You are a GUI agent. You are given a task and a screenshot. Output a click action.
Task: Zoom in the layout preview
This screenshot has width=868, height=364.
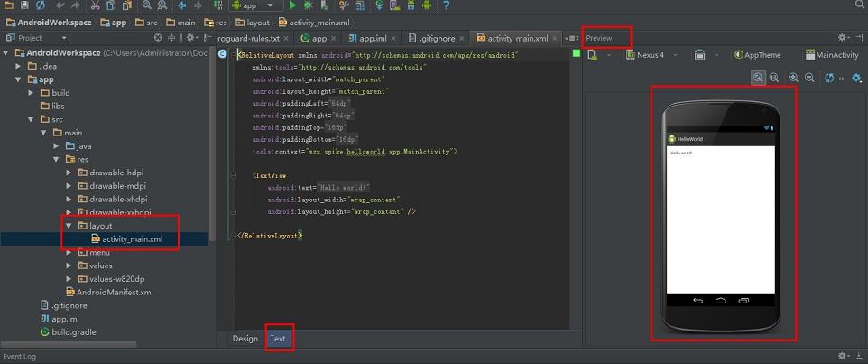pos(793,79)
